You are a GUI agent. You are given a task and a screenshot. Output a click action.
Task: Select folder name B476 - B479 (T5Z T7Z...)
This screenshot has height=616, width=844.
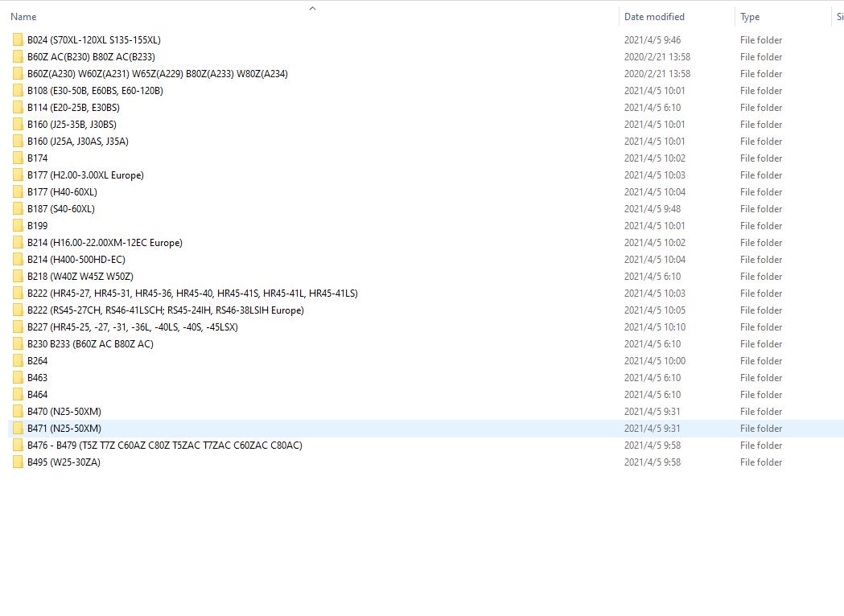click(165, 446)
